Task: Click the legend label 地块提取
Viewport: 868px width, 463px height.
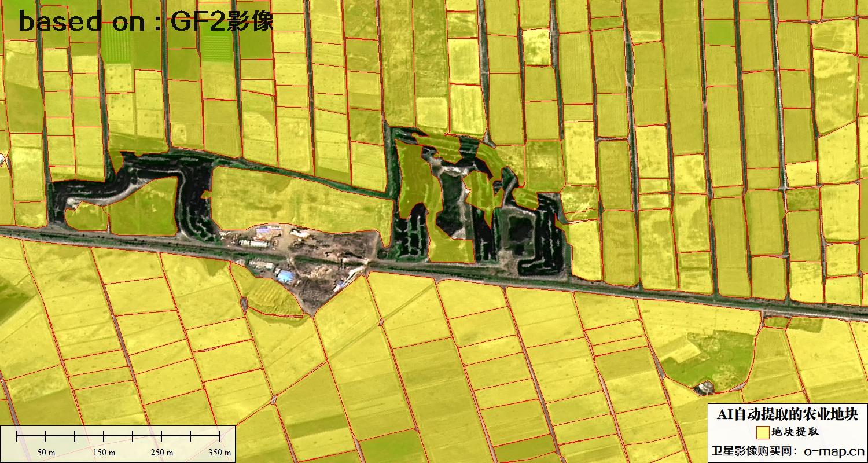Action: 795,432
